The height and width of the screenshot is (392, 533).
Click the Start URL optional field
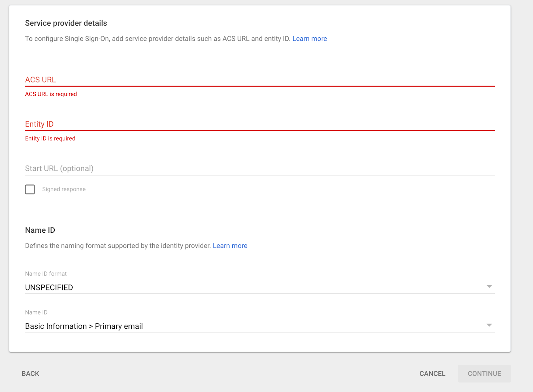tap(233, 169)
